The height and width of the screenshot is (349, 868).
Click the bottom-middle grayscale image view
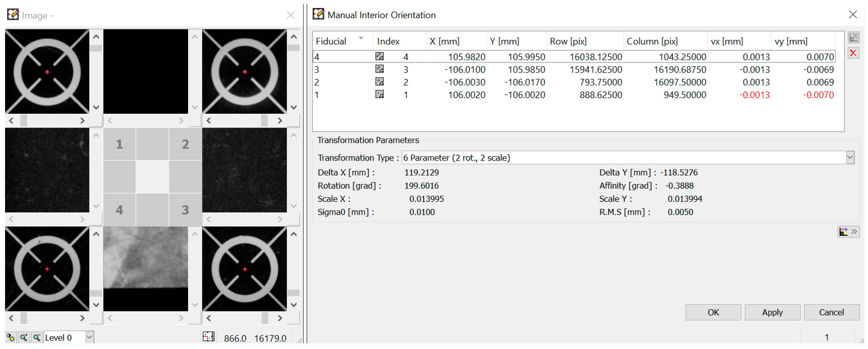coord(145,269)
